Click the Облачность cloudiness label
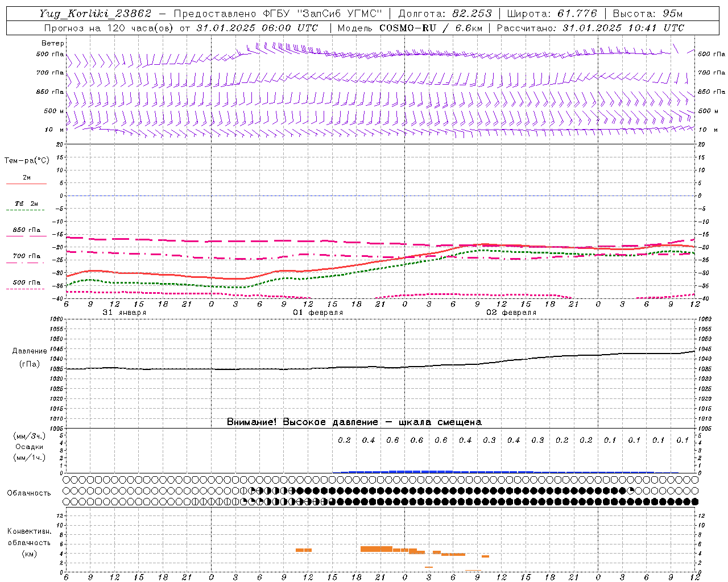 click(28, 493)
